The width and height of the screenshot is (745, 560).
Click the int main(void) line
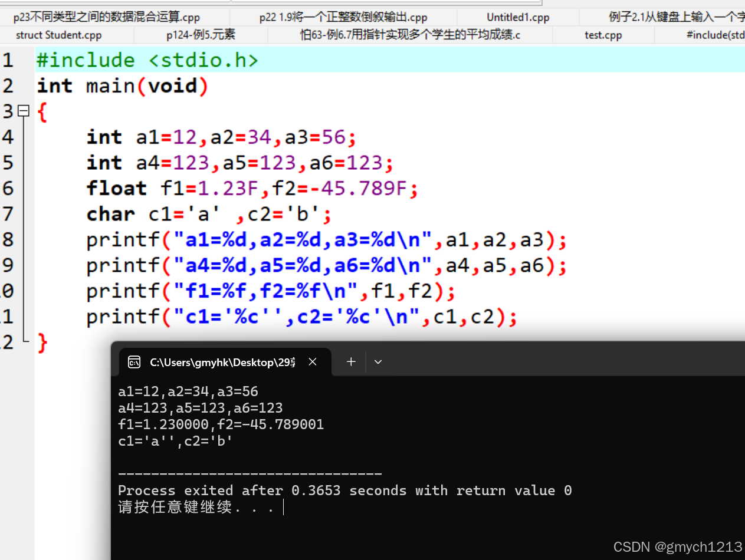(123, 85)
